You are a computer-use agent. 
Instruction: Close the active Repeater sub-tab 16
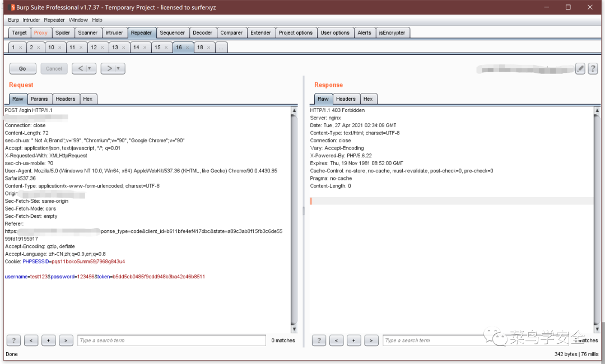(x=187, y=48)
